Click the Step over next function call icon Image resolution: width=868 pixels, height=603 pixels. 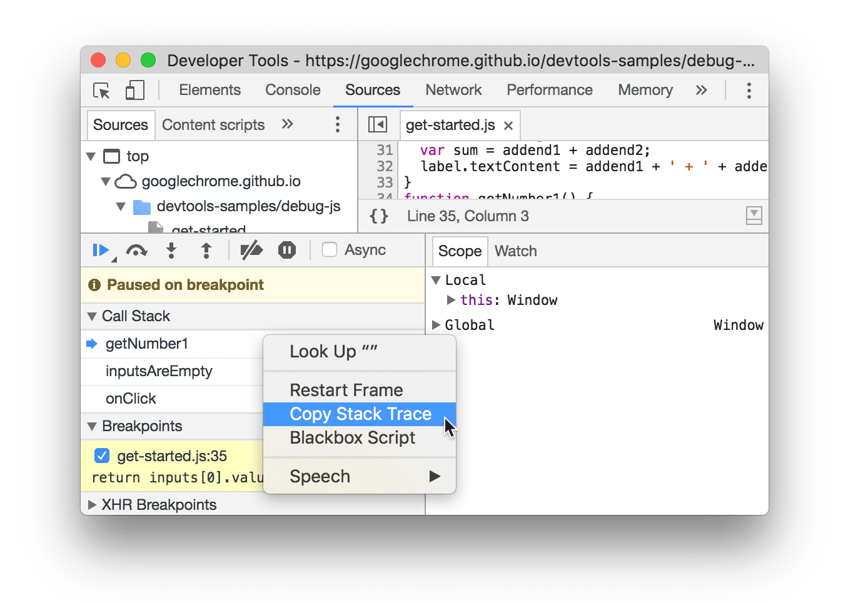136,250
